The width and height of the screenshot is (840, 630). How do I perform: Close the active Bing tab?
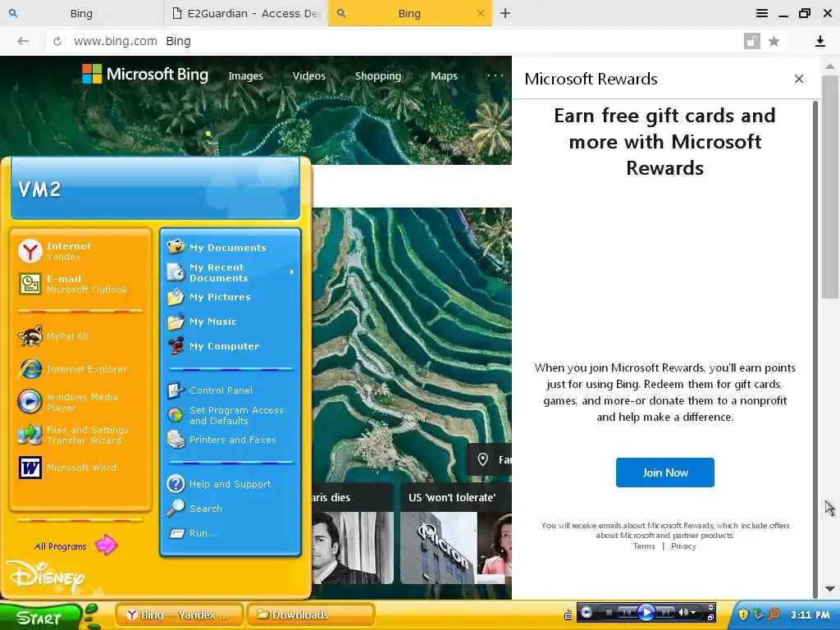[x=481, y=13]
